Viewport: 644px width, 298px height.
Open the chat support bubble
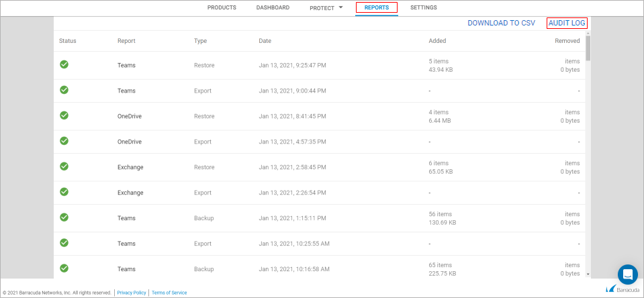coord(628,275)
